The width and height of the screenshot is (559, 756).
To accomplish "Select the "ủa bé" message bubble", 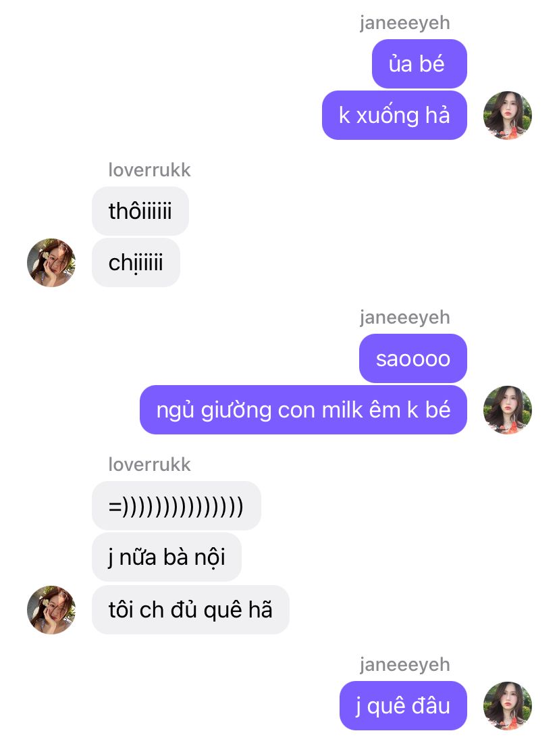I will [x=419, y=64].
